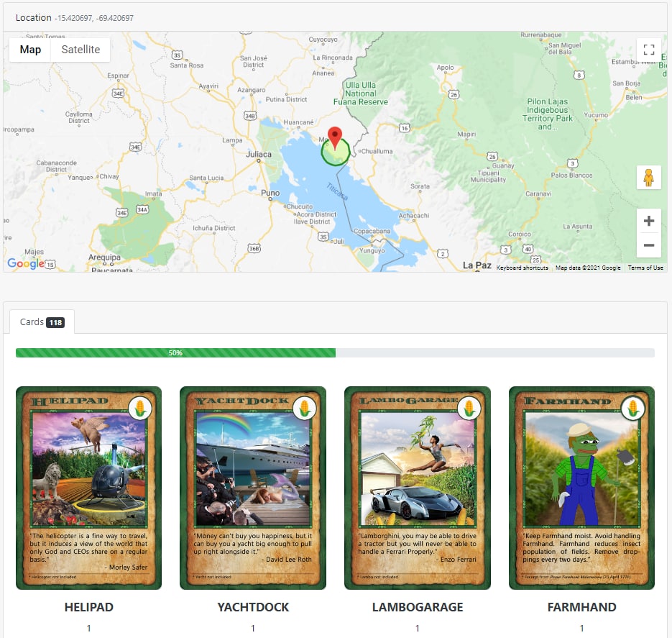Image resolution: width=672 pixels, height=638 pixels.
Task: Click the LAMBOGARAGE card title
Action: 418,607
